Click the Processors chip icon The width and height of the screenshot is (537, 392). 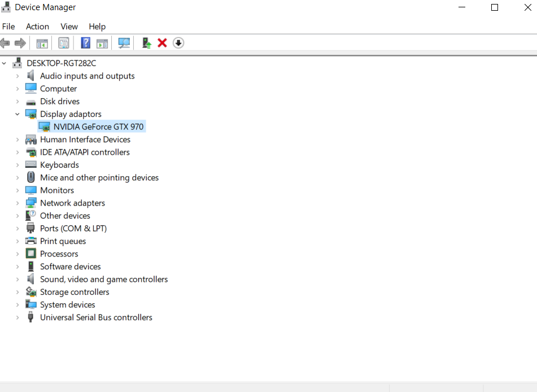[x=31, y=254]
